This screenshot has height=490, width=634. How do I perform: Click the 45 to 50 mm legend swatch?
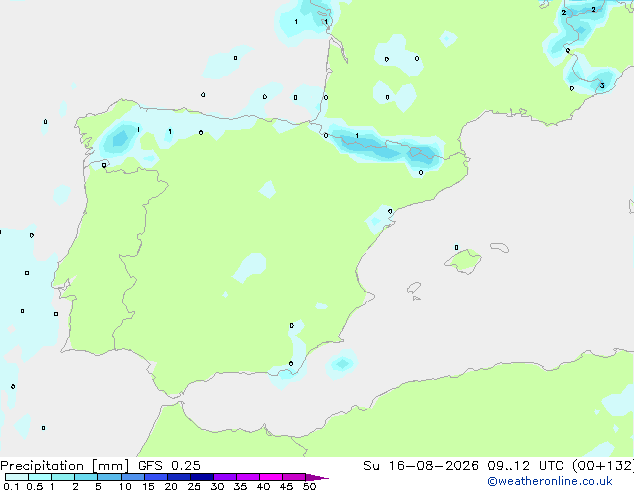(x=294, y=477)
